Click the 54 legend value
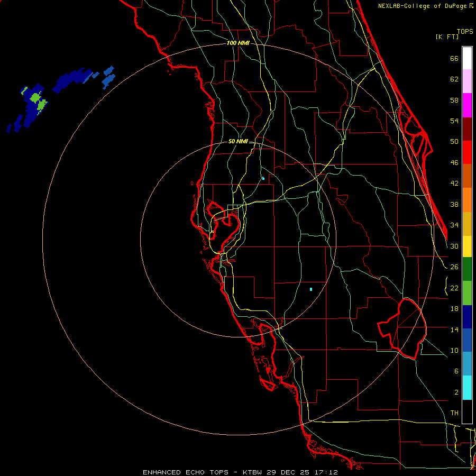 454,121
